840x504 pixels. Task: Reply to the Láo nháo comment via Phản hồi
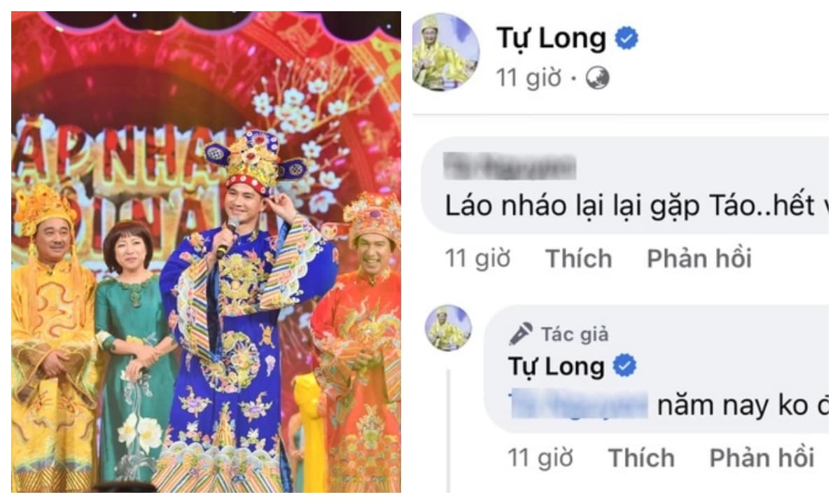[x=699, y=259]
